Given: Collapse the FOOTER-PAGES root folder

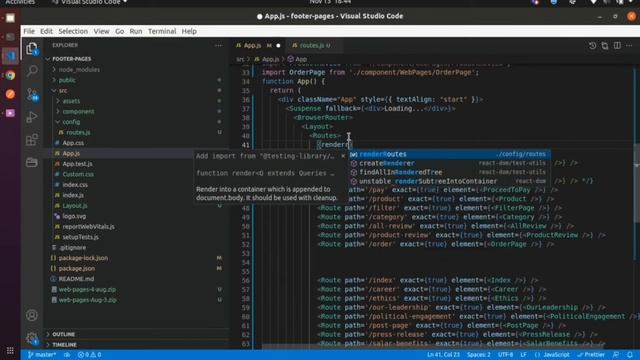Looking at the screenshot, I should click(x=71, y=59).
